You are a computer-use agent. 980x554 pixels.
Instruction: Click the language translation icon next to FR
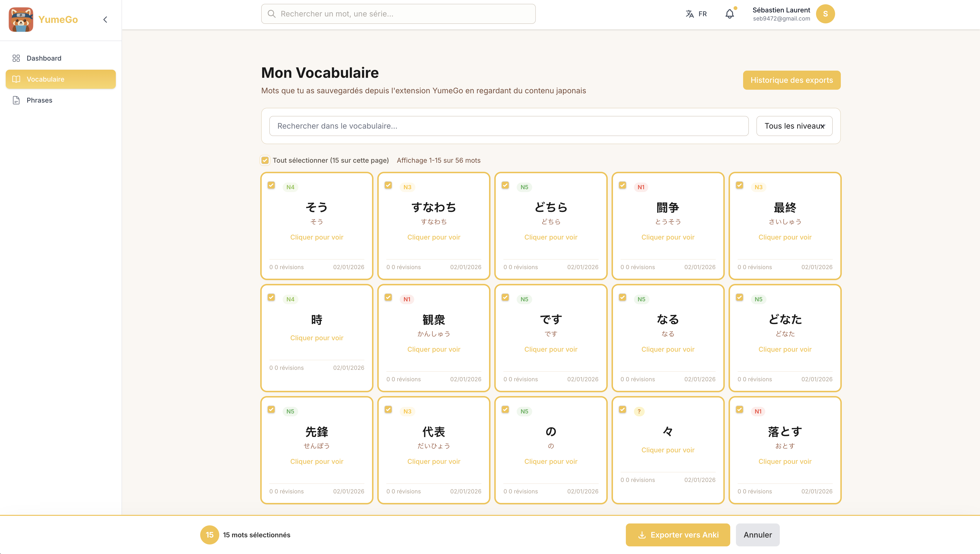(689, 14)
